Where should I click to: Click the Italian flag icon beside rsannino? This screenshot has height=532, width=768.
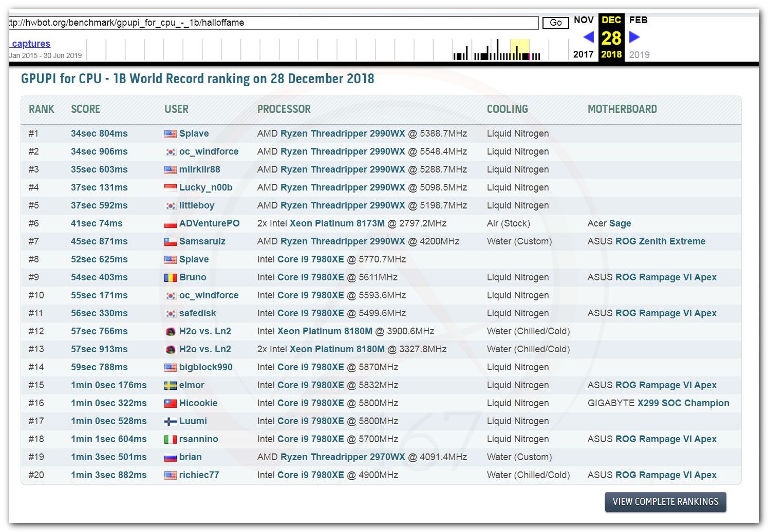click(170, 439)
